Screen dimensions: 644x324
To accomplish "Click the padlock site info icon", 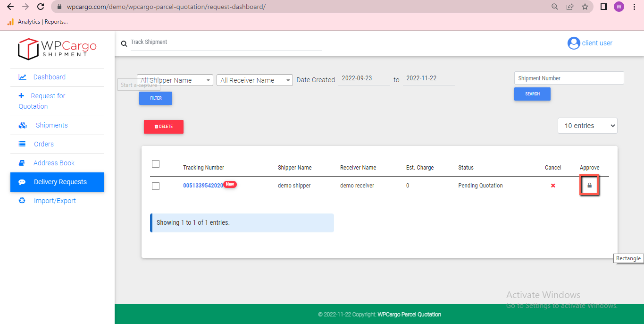I will [59, 7].
